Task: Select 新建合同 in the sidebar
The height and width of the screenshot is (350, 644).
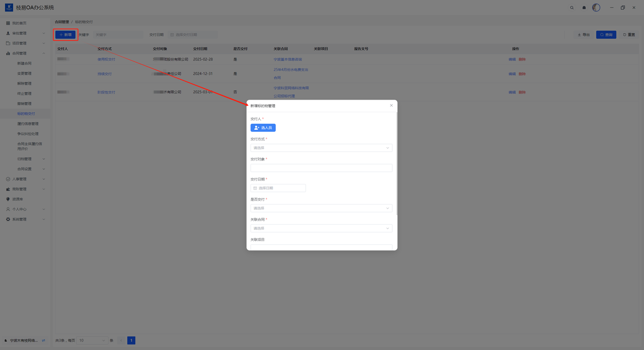Action: pyautogui.click(x=24, y=63)
